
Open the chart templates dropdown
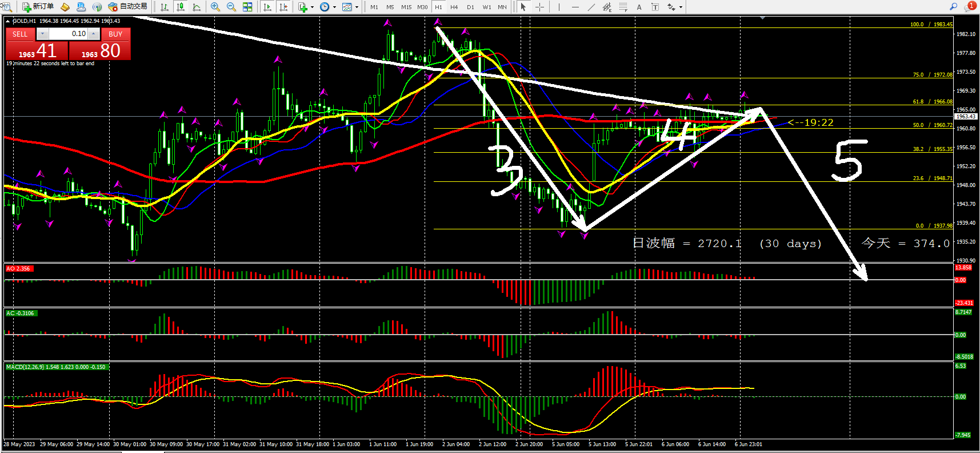pyautogui.click(x=357, y=7)
